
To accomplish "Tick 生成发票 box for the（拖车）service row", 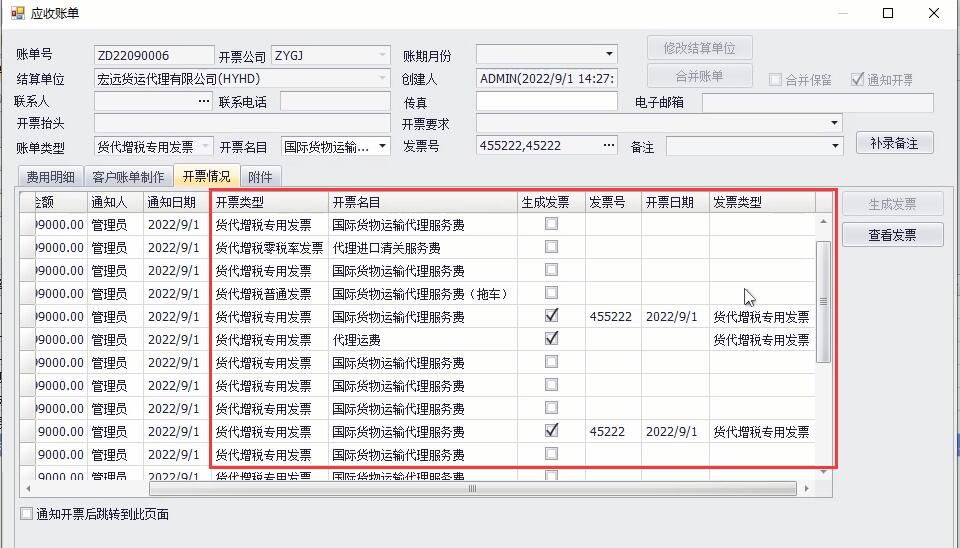I will coord(551,293).
